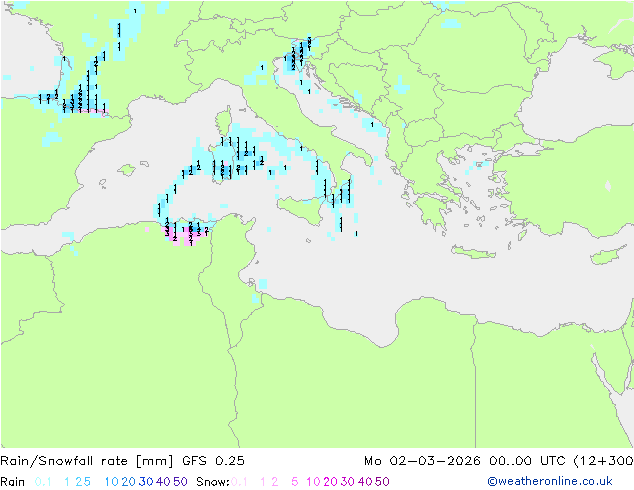
Task: Open the ©weatheronline.co.uk credit link
Action: (x=550, y=481)
